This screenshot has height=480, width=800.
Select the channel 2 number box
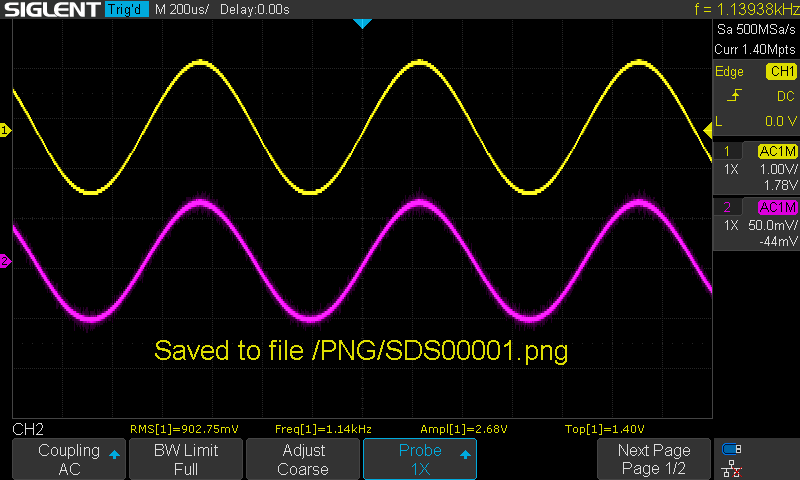pyautogui.click(x=727, y=207)
